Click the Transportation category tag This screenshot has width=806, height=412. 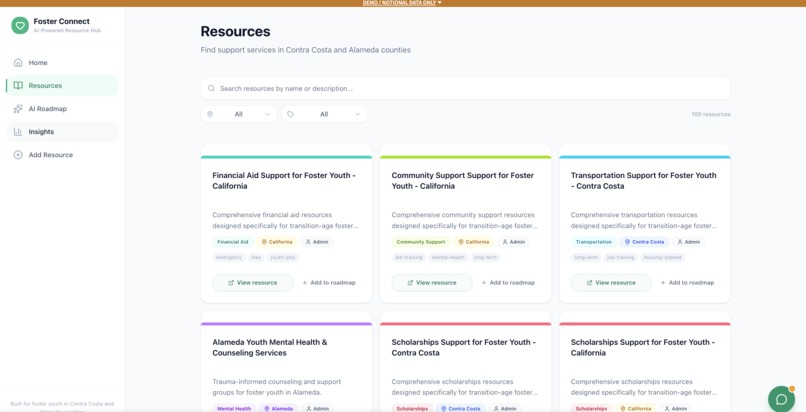pyautogui.click(x=594, y=242)
